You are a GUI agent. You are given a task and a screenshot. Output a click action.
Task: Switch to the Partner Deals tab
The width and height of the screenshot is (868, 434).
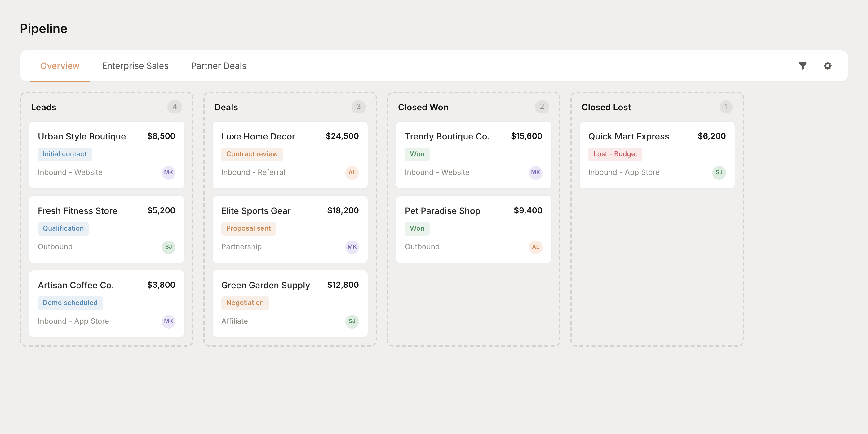pos(218,66)
